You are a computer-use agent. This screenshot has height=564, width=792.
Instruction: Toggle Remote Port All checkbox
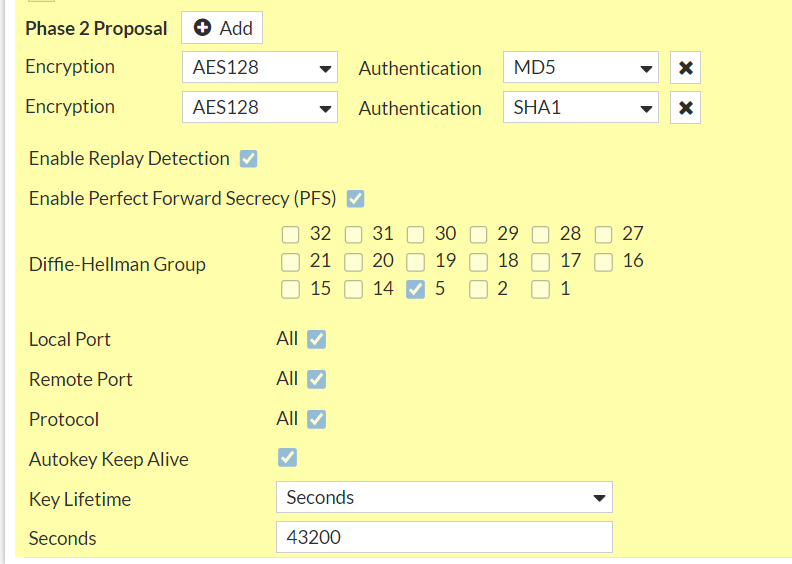316,379
